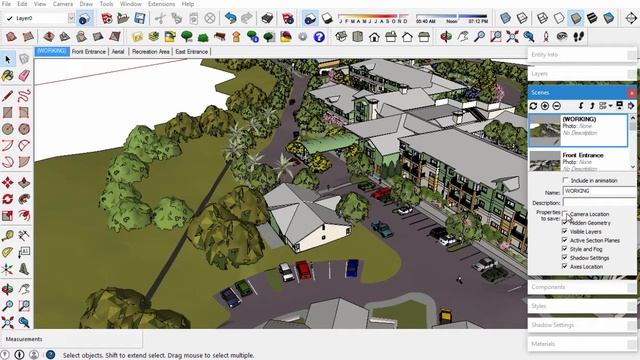Click the Front view house icon
This screenshot has width=640, height=360.
tap(374, 37)
